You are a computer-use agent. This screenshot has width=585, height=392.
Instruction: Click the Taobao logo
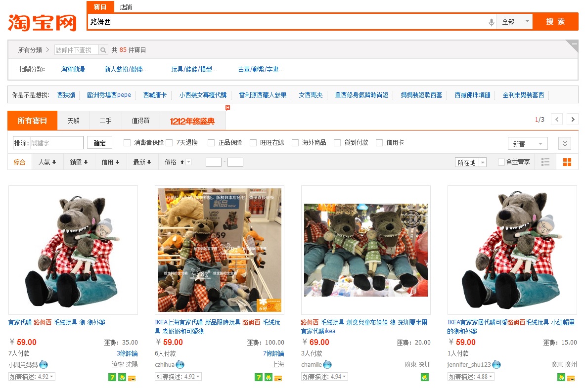(x=43, y=22)
